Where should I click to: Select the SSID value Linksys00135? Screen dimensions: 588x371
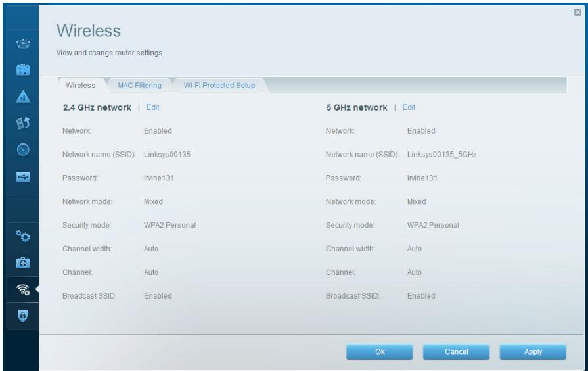point(168,155)
